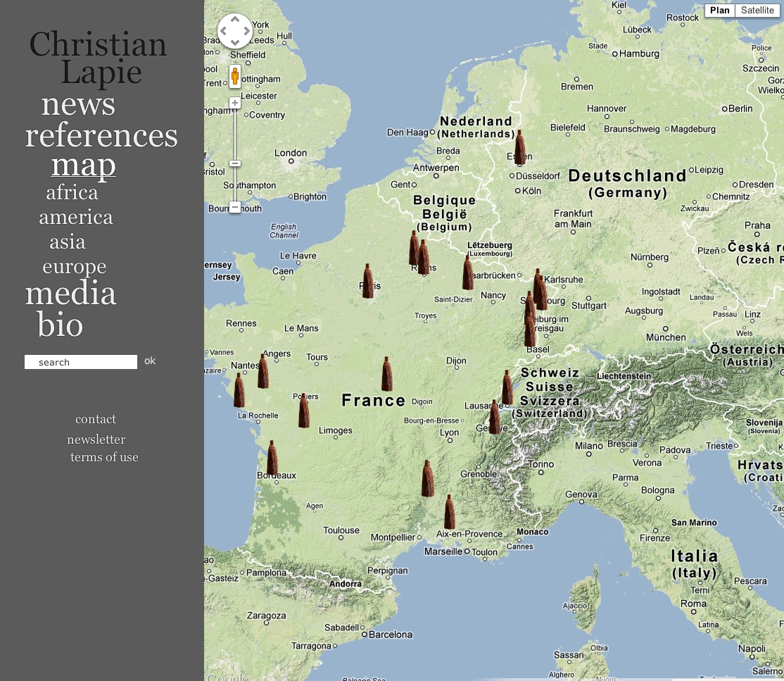Open the marker right of Lausanne
This screenshot has width=784, height=681.
507,387
